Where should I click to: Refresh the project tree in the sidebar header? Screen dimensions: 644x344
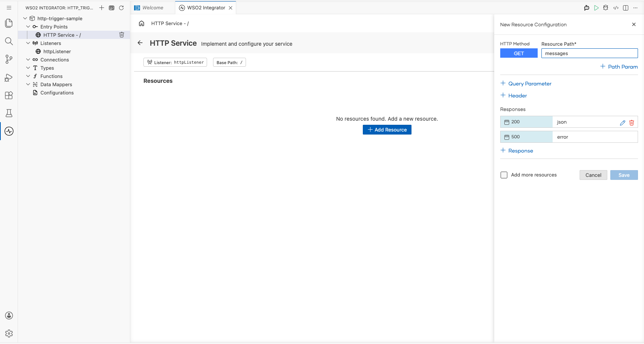(121, 8)
